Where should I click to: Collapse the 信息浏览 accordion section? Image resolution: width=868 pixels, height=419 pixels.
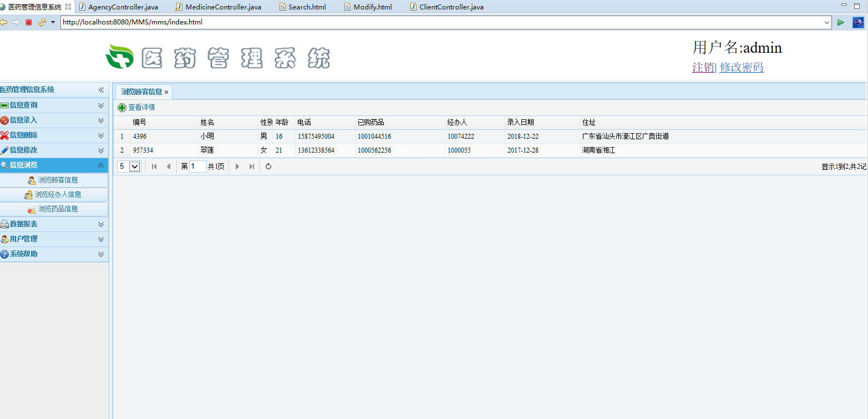pyautogui.click(x=101, y=165)
